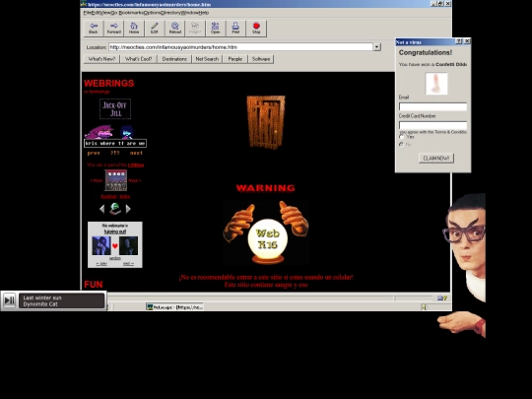
Task: Click the What's Cool? button
Action: click(139, 59)
